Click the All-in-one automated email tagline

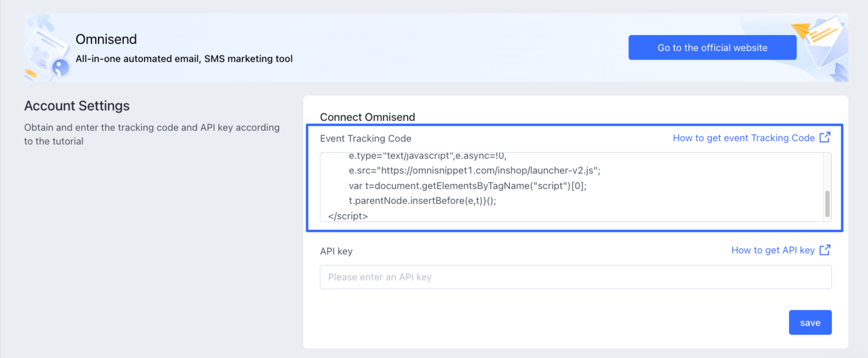point(184,59)
